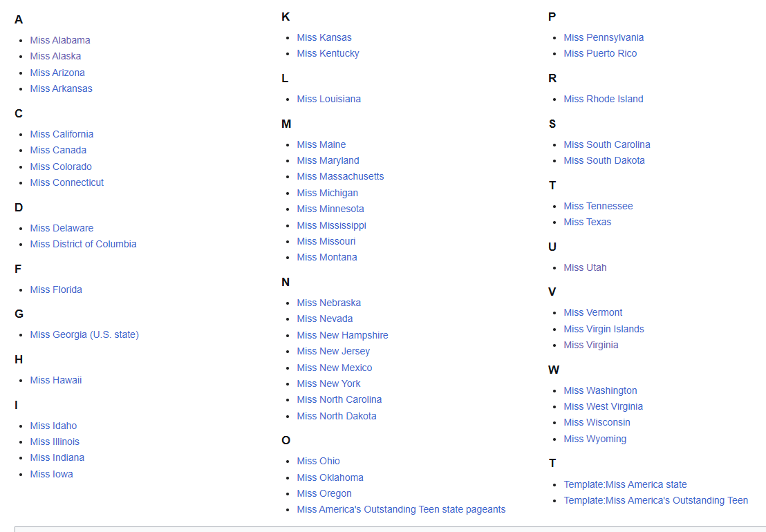766x532 pixels.
Task: Open the Miss Mississippi link
Action: [331, 225]
